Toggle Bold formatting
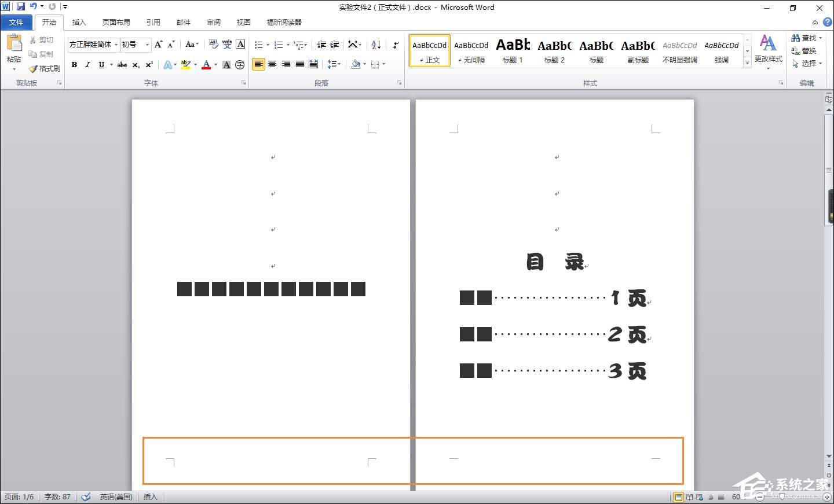This screenshot has height=504, width=834. click(x=74, y=65)
